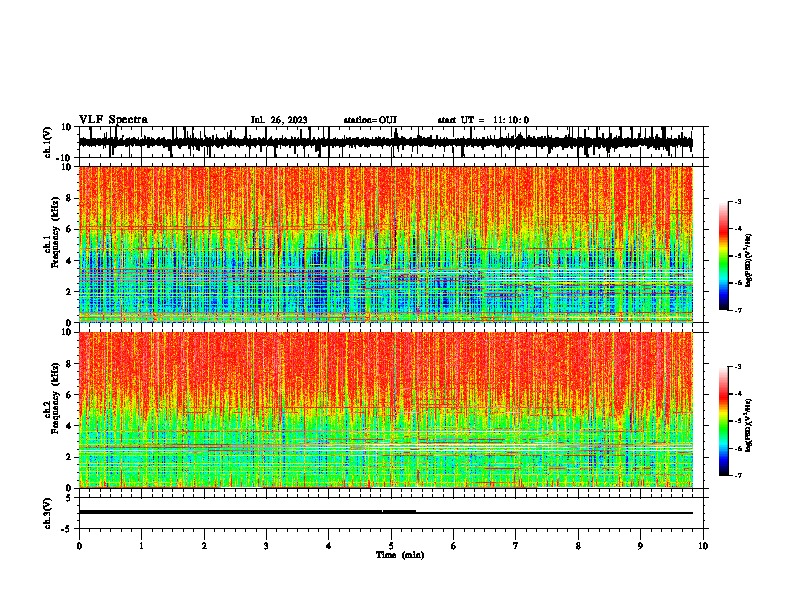Viewport: 792px width, 612px height.
Task: Click the "6" kHz tick on ch.2 spectrogram axis
Action: click(69, 395)
